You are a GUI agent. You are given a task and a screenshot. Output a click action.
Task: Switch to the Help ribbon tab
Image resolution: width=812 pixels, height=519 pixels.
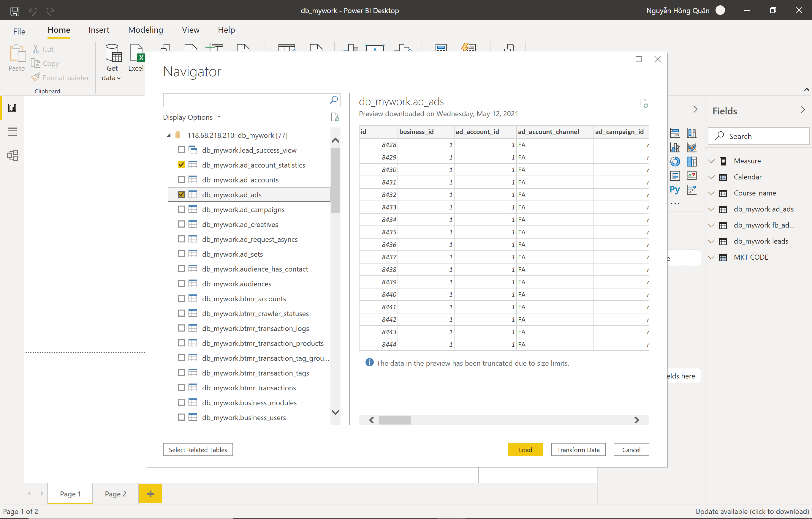pos(226,30)
